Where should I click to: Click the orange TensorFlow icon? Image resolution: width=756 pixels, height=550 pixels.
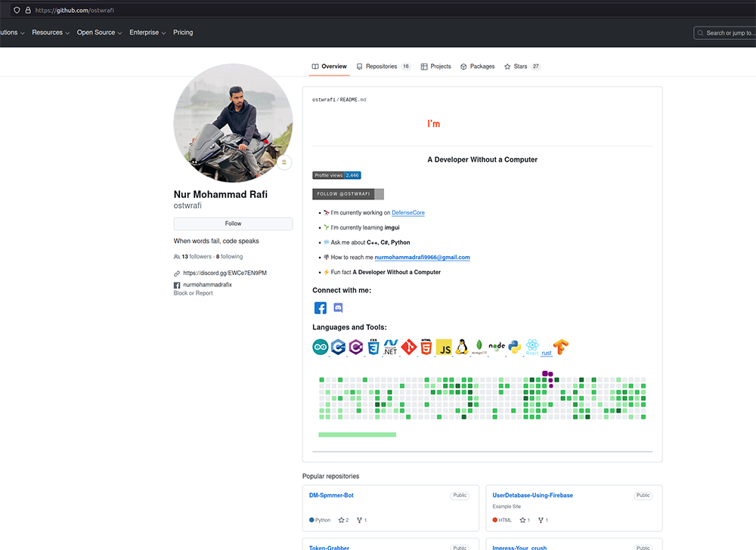click(560, 348)
